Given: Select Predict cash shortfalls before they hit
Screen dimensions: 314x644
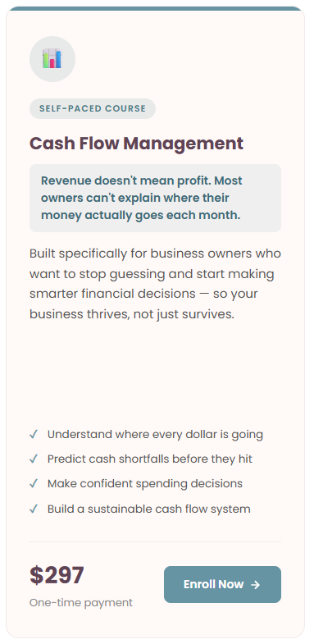Looking at the screenshot, I should click(150, 459).
